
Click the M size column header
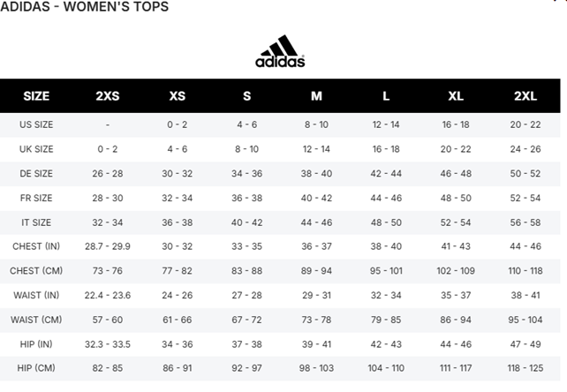tap(316, 95)
